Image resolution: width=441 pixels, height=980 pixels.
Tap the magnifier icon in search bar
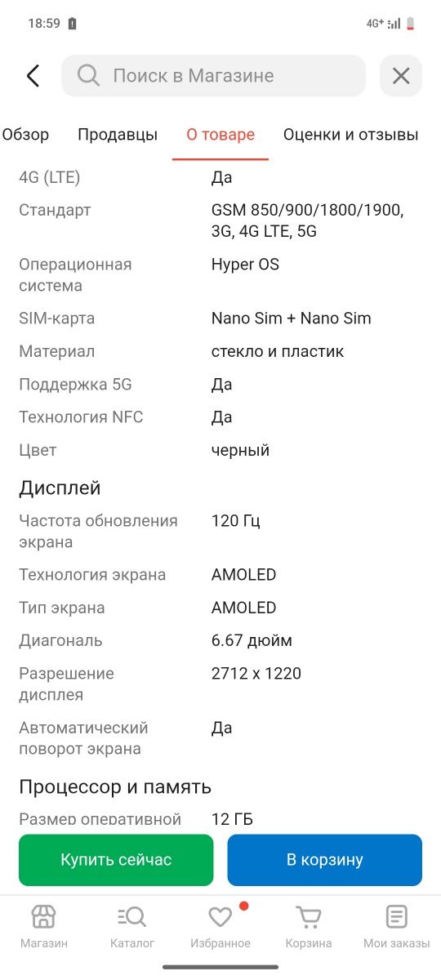88,76
